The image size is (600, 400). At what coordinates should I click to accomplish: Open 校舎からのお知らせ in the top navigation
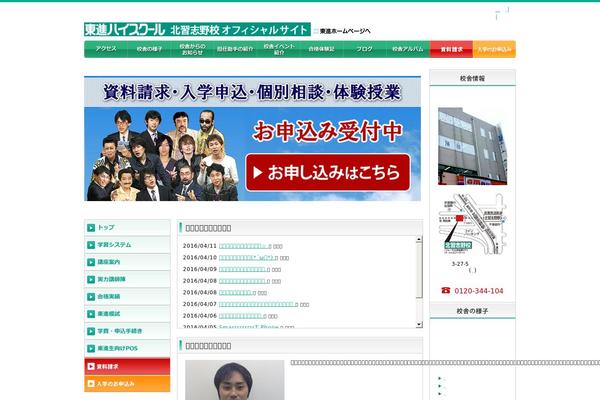[192, 49]
